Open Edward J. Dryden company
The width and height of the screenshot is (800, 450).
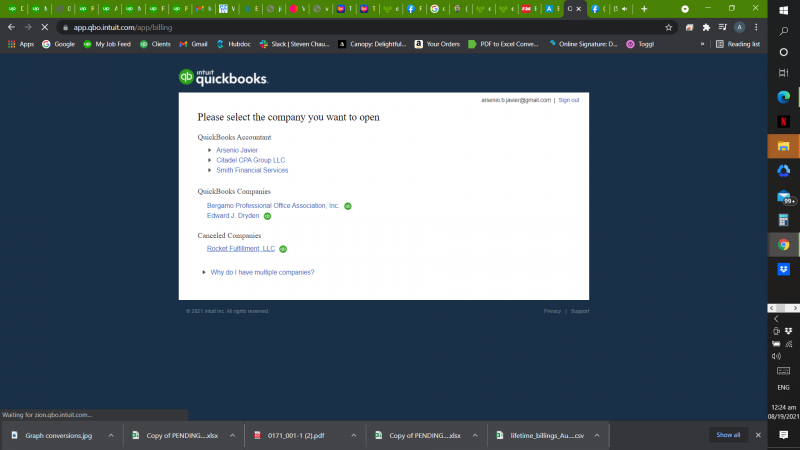[233, 216]
